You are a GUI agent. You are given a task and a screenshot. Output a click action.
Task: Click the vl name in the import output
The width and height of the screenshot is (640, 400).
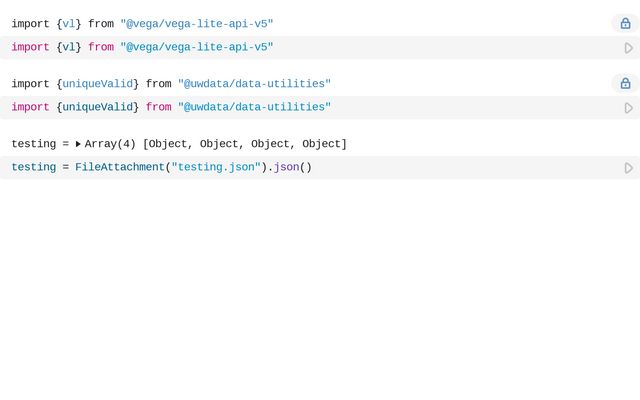(68, 24)
